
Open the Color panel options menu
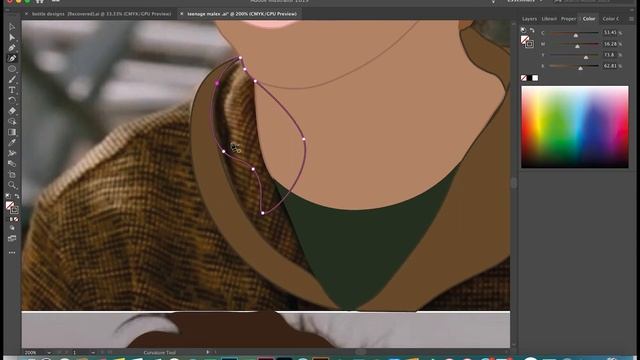tap(631, 19)
